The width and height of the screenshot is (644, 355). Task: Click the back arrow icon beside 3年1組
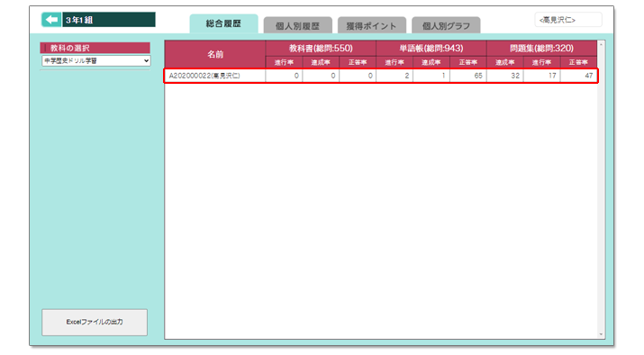(x=51, y=20)
